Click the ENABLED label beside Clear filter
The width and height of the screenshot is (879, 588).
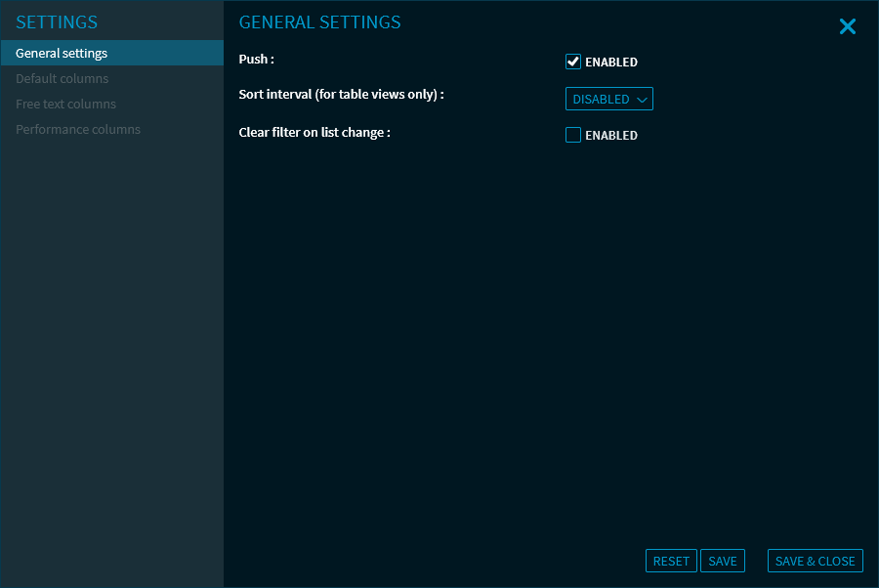point(610,136)
